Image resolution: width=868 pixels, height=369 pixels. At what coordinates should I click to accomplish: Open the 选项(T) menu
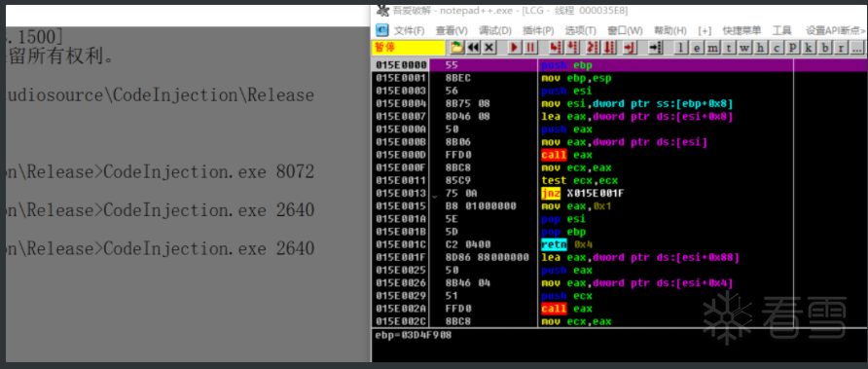(581, 30)
